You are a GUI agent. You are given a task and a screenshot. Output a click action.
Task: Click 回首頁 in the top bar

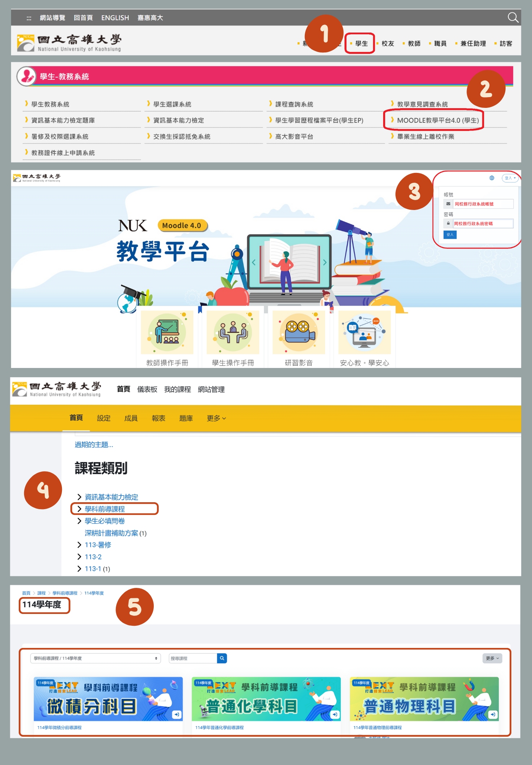click(83, 18)
